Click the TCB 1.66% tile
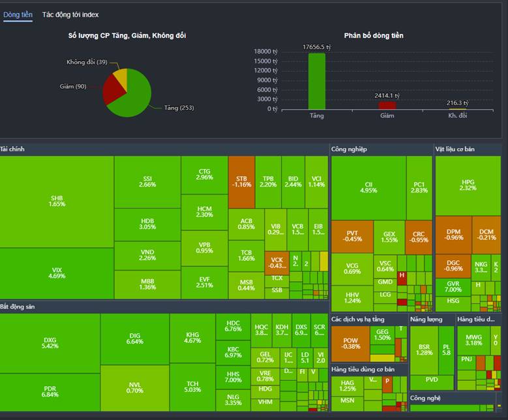 (247, 256)
